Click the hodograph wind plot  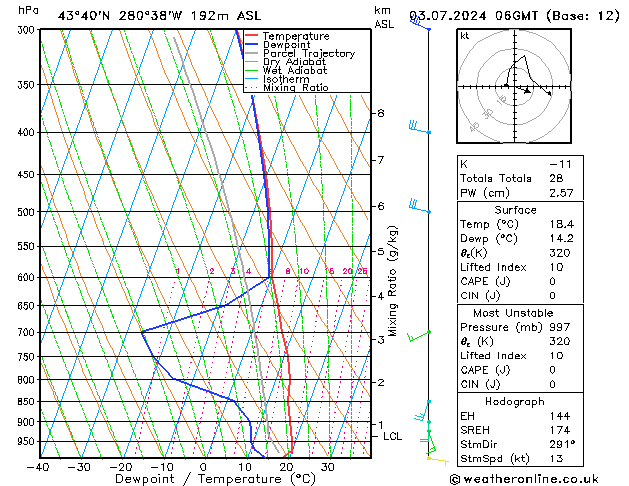[x=514, y=86]
